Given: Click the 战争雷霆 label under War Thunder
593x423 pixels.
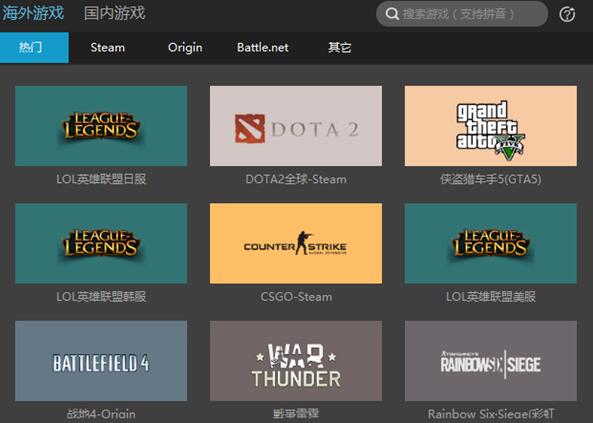Looking at the screenshot, I should tap(296, 414).
